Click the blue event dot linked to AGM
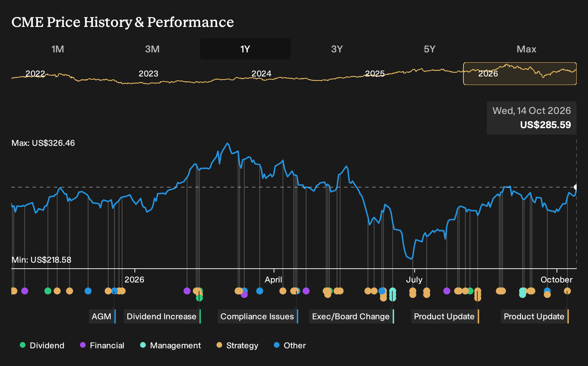This screenshot has height=366, width=588. click(x=114, y=291)
